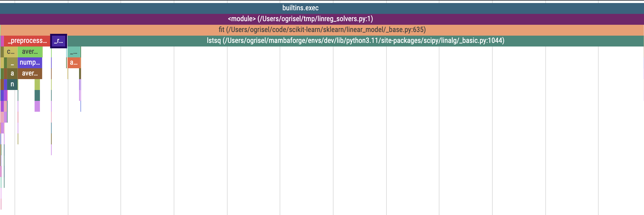Screen dimensions: 644x215
Task: Select the lstsq scipy linalg frame
Action: pyautogui.click(x=355, y=41)
